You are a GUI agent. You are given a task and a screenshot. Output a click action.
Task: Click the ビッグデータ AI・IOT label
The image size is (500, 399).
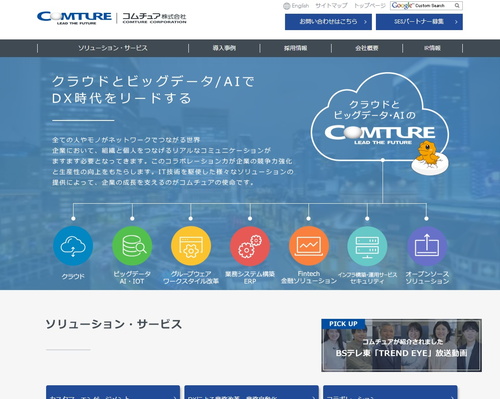[132, 278]
